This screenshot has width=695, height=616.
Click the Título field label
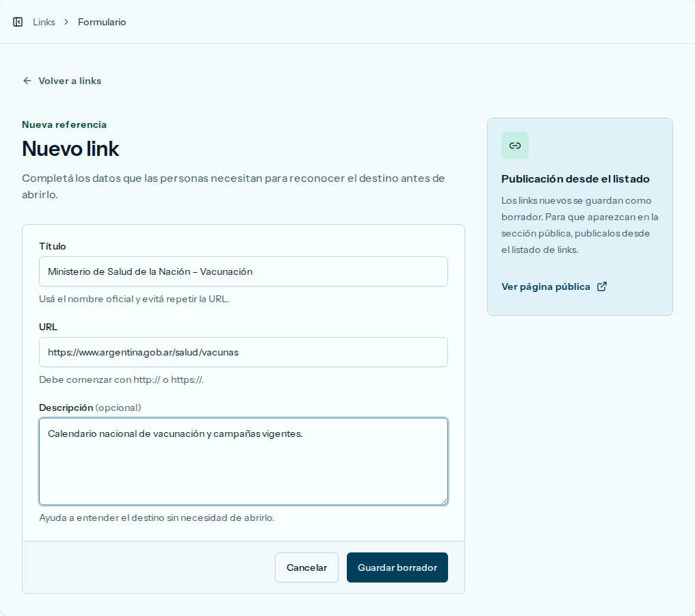[x=52, y=246]
